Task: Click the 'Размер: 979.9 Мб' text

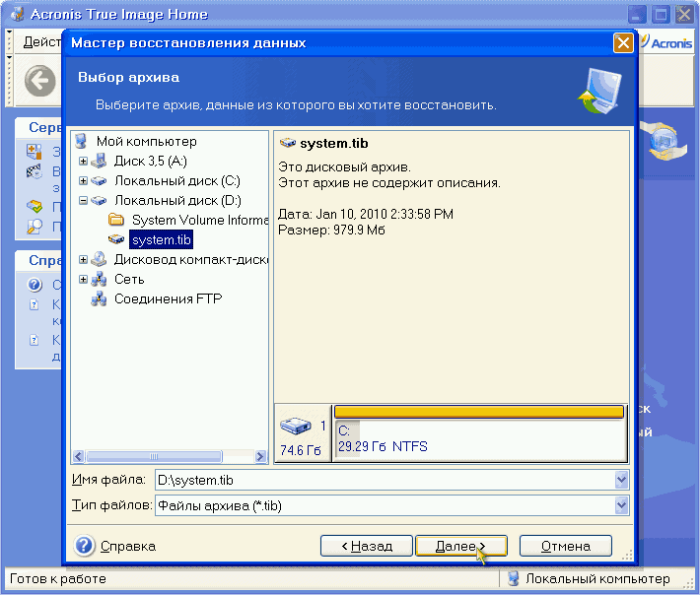Action: pyautogui.click(x=331, y=231)
